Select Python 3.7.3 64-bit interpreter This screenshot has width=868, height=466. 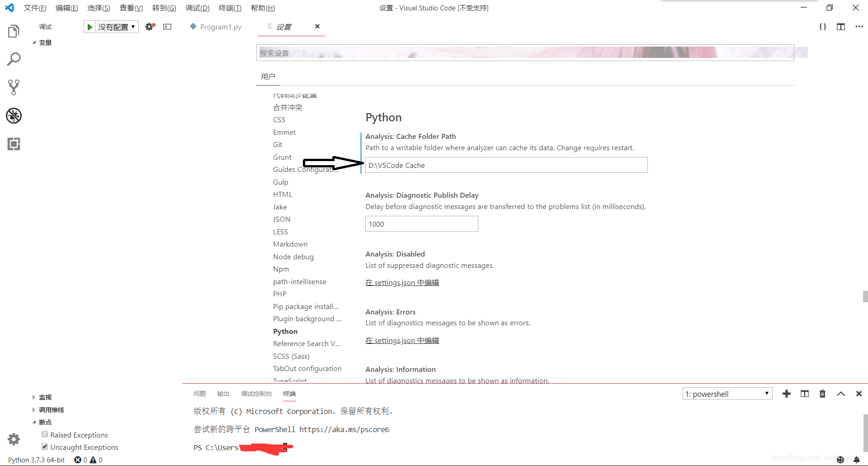(36, 460)
